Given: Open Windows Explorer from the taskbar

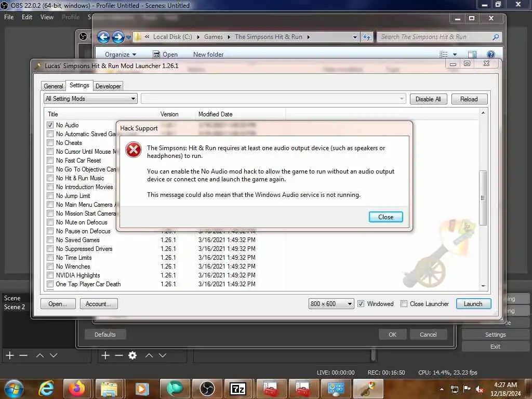Looking at the screenshot, I should (x=109, y=389).
